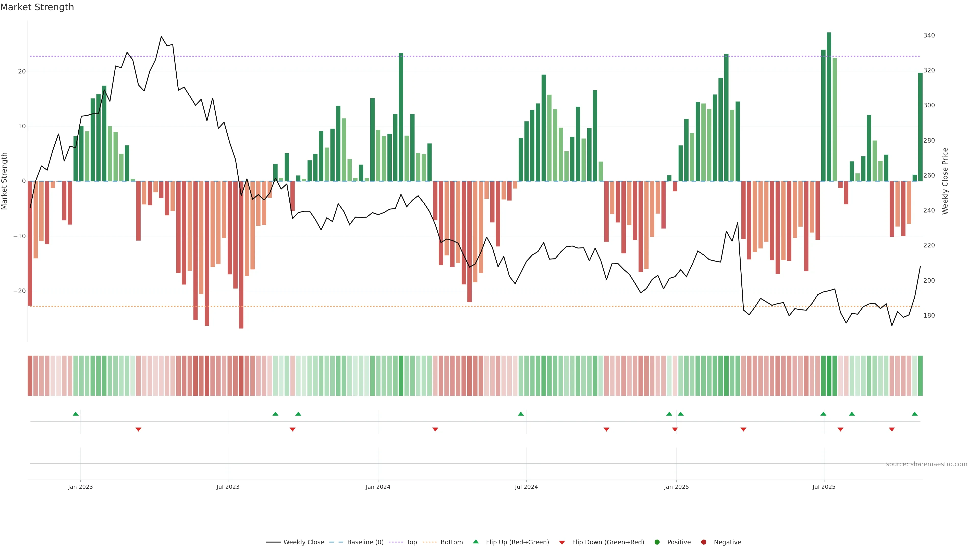Click the first green flip-up marker near Jan 2023
This screenshot has width=980, height=551.
click(76, 414)
